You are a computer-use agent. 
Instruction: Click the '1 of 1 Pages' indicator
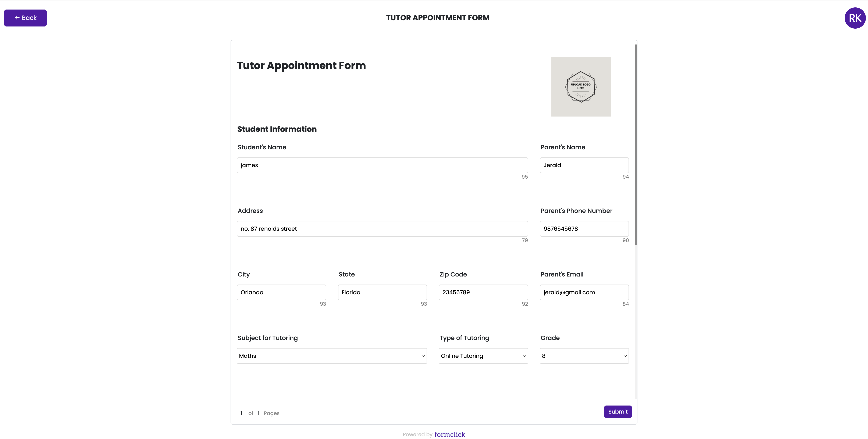point(259,413)
